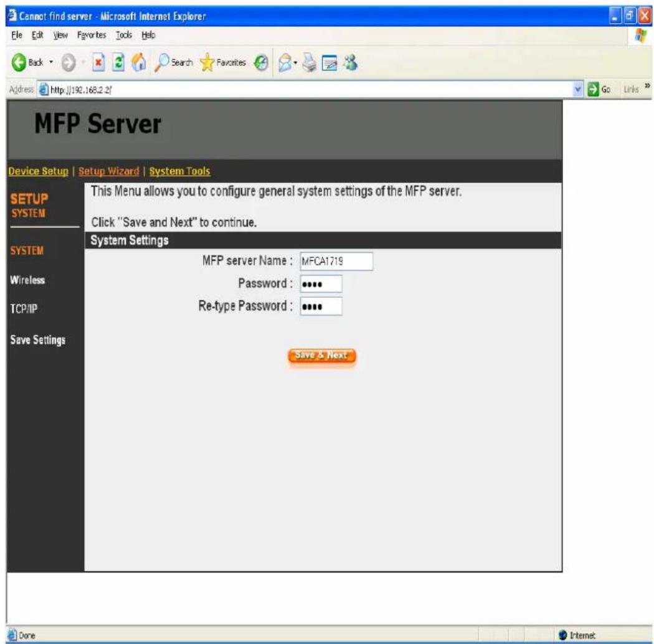The height and width of the screenshot is (644, 654).
Task: Go to the Home page icon
Action: coord(139,62)
